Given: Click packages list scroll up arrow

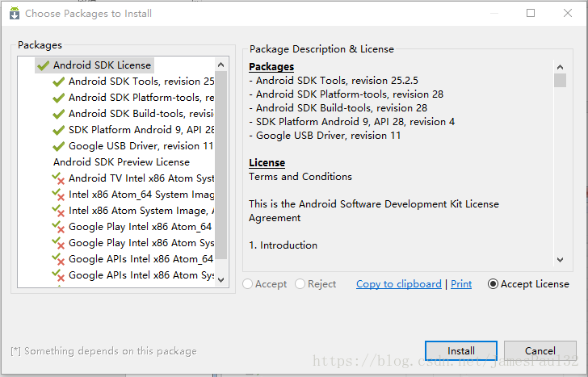Looking at the screenshot, I should [x=220, y=65].
